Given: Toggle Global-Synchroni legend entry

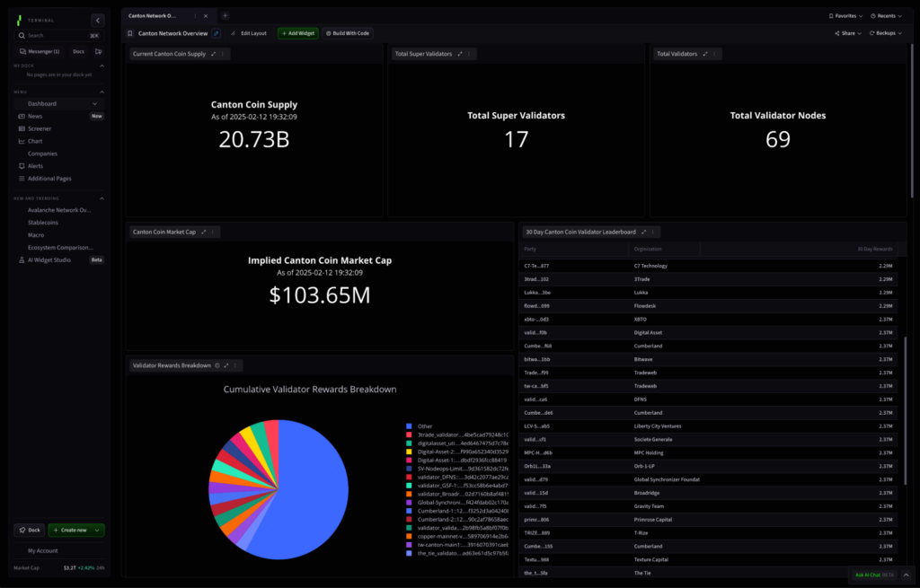Looking at the screenshot, I should [x=457, y=503].
